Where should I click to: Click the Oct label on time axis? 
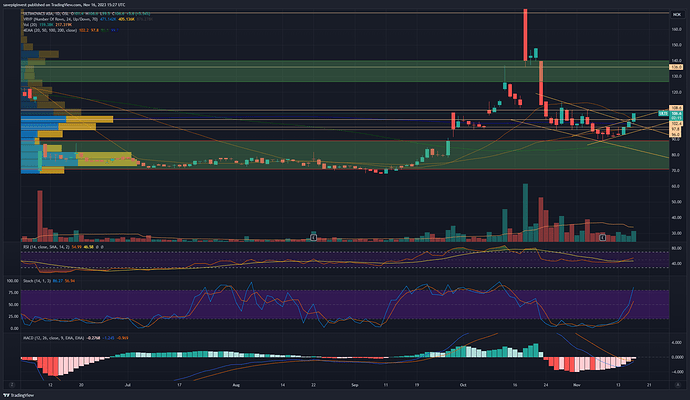(463, 385)
